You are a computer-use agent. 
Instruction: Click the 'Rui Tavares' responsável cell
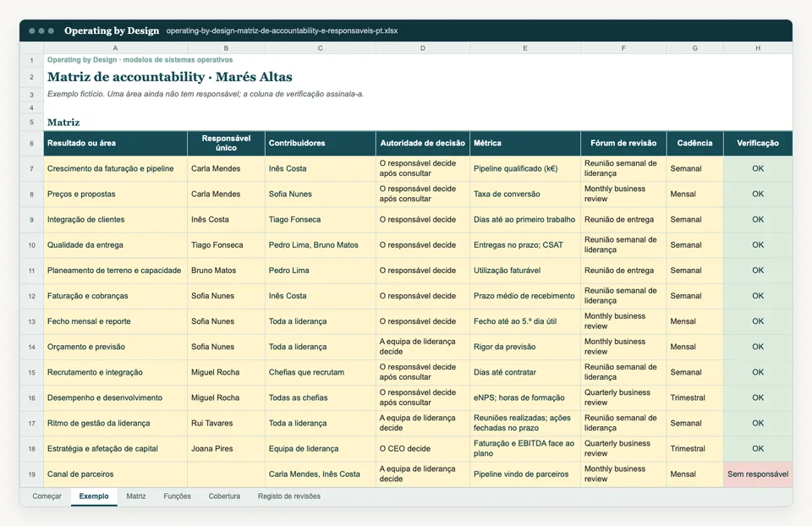(227, 423)
